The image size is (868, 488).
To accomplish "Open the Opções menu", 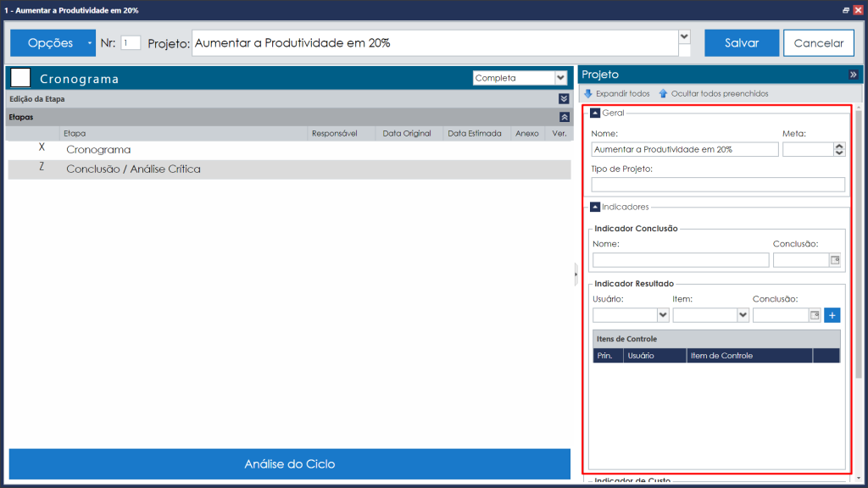I will [x=53, y=43].
